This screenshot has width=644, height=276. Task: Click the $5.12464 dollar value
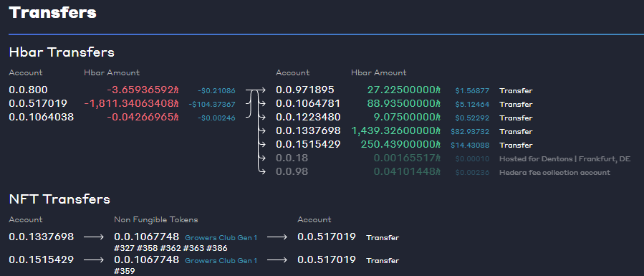(472, 105)
